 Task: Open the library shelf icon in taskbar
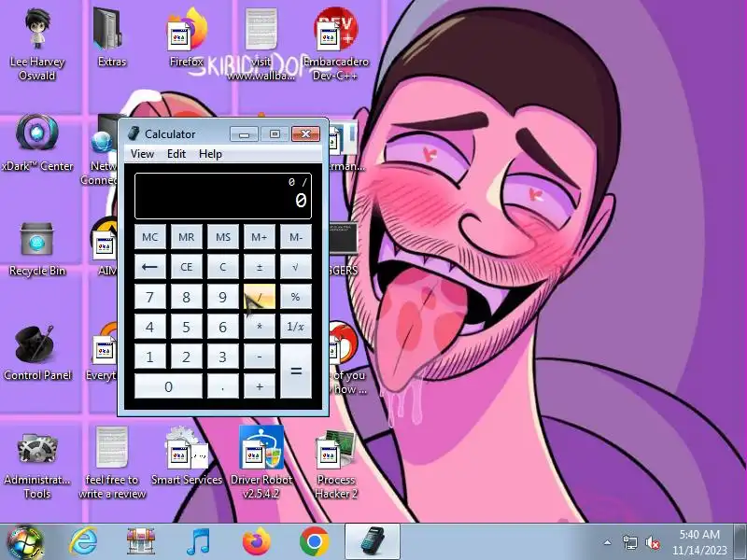pyautogui.click(x=141, y=542)
